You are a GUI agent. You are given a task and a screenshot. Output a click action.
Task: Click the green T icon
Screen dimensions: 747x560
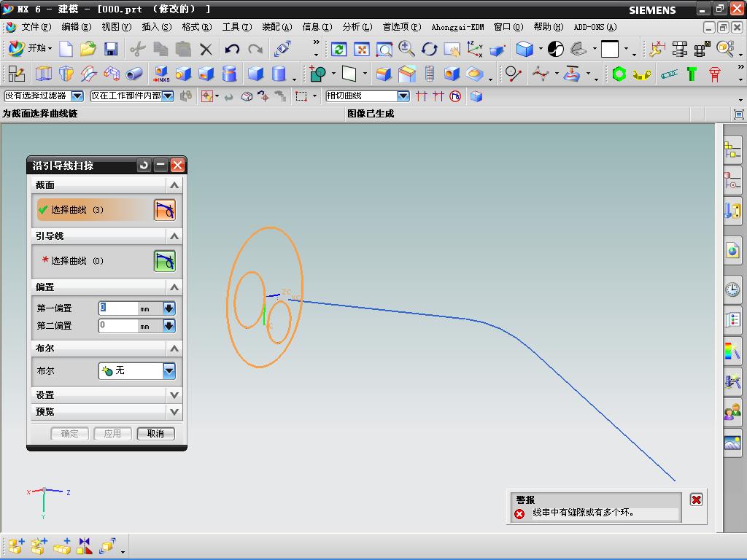(x=692, y=74)
